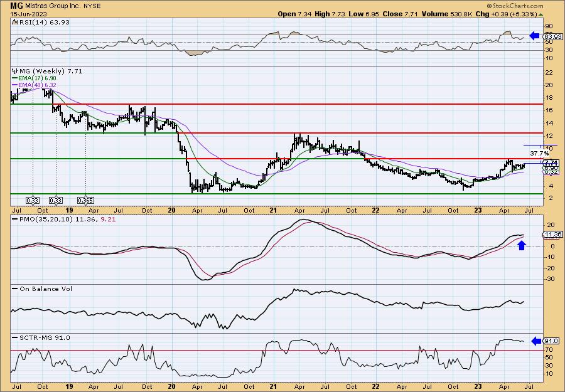Click the 11.36 PMO value tag on the right axis
This screenshot has width=565, height=392.
553,235
